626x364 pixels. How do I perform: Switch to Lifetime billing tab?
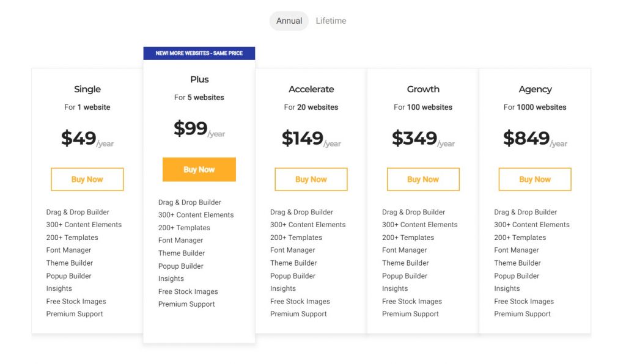[331, 21]
